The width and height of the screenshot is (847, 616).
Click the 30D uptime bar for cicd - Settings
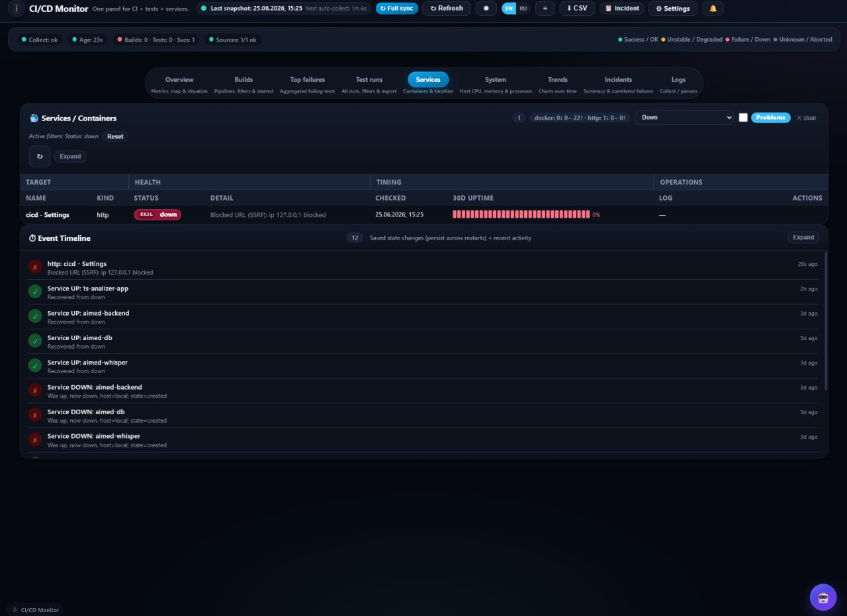(521, 214)
